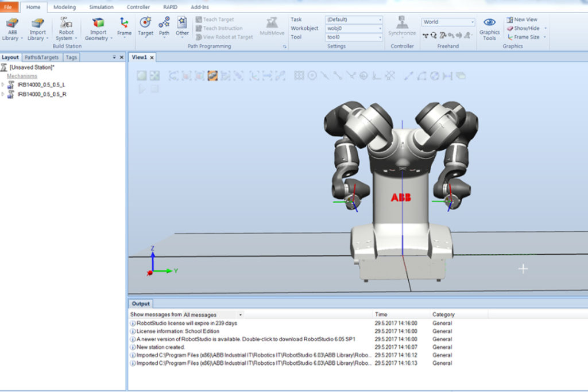Switch to the Add-Ins ribbon tab
The width and height of the screenshot is (588, 392).
click(200, 7)
